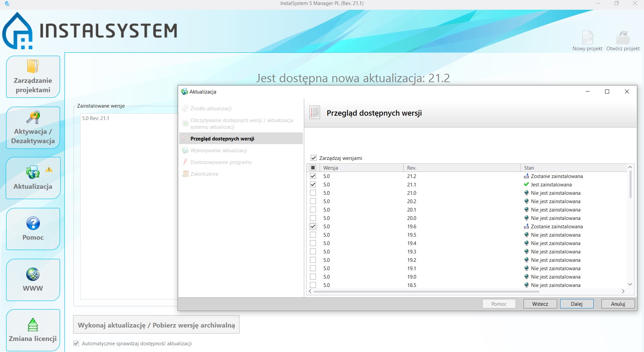
Task: Click Otwórz projekt folder icon
Action: click(623, 38)
